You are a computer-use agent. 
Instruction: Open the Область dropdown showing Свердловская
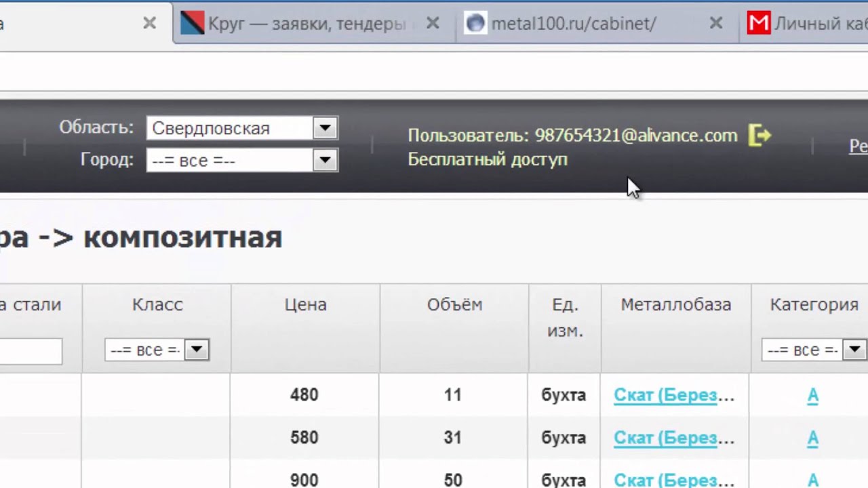click(242, 128)
